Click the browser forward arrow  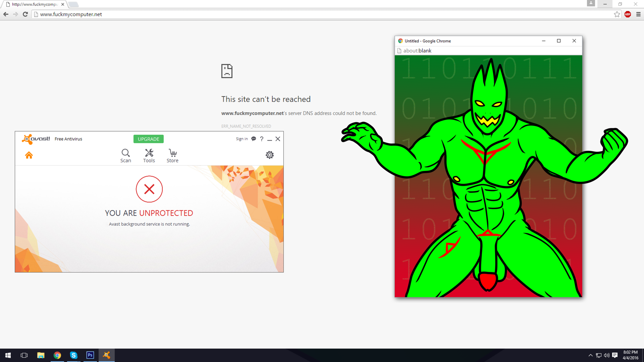15,14
